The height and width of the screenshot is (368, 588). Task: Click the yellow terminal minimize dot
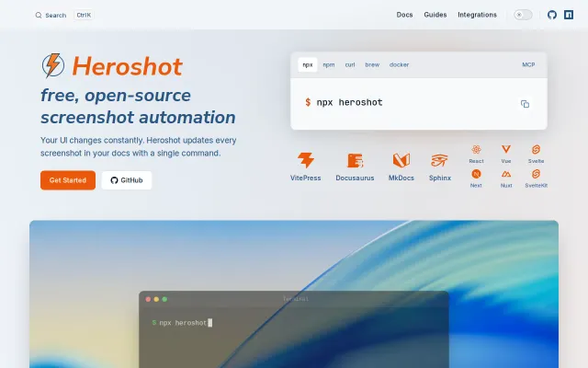point(156,299)
